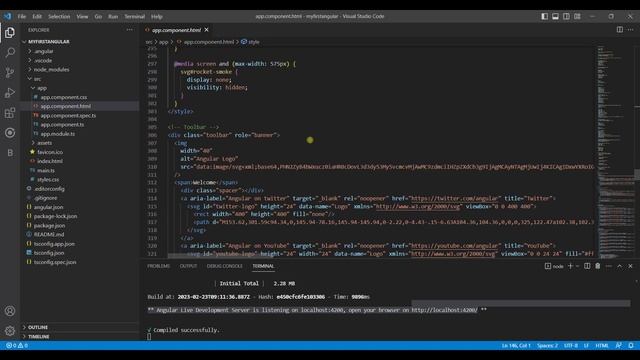Close the app.component.html editor tab
Viewport: 640px width, 360px height.
tap(207, 30)
